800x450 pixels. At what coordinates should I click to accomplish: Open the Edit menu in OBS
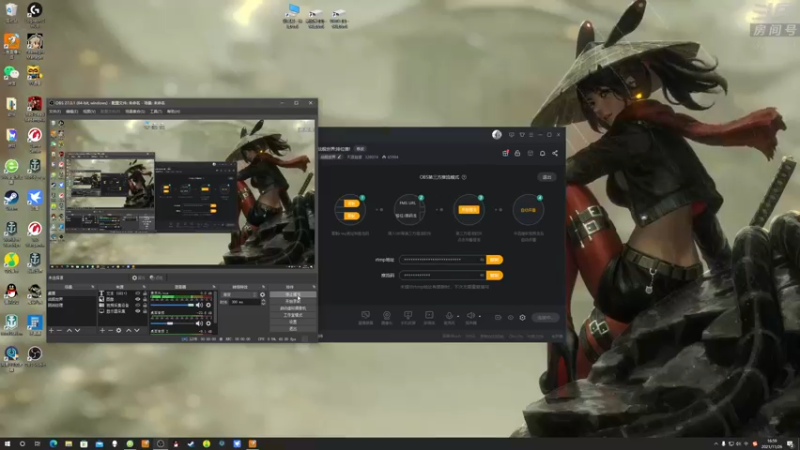(72, 111)
